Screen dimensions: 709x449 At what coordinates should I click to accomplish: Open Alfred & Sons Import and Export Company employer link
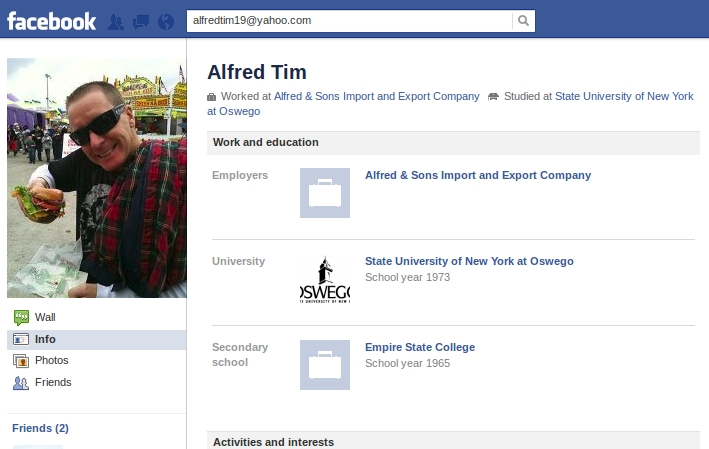478,175
